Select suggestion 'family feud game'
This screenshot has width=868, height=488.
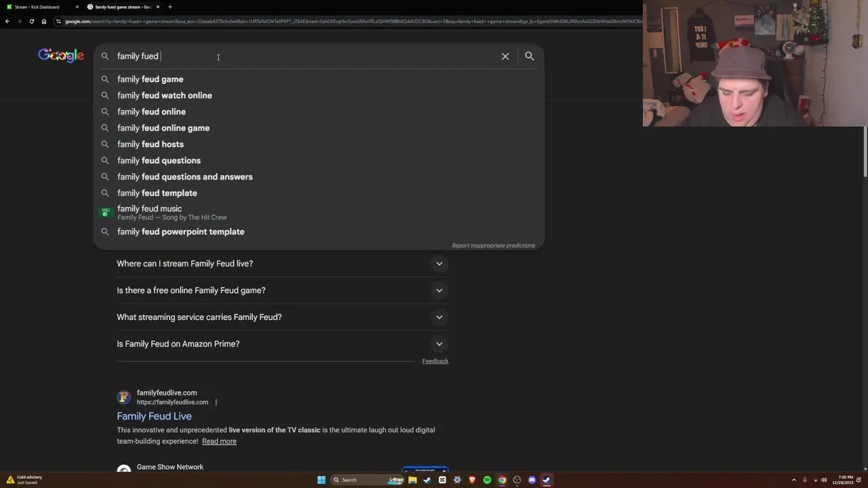319,79
